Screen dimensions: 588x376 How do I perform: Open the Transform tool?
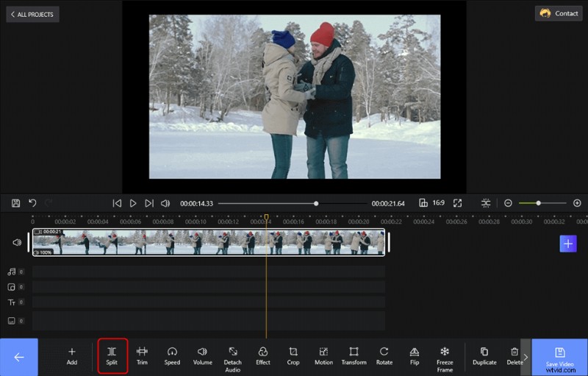point(354,356)
